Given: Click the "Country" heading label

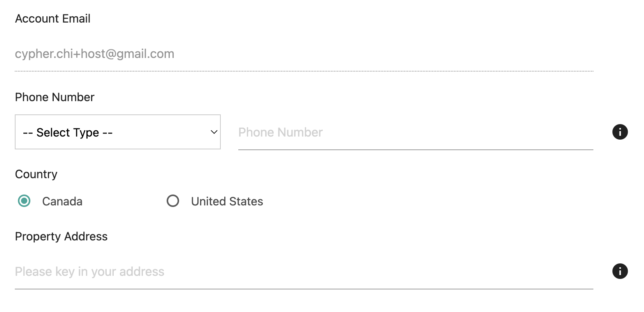Looking at the screenshot, I should tap(36, 174).
